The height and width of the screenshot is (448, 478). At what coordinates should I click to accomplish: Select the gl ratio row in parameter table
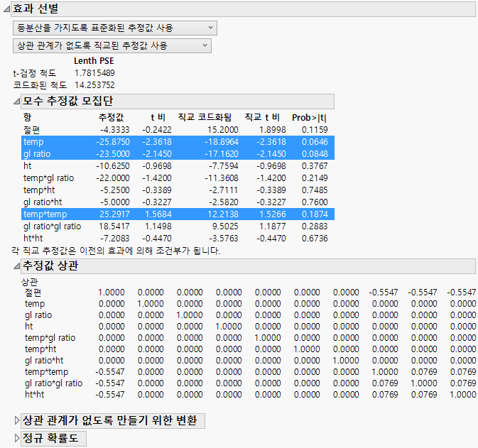pyautogui.click(x=178, y=153)
